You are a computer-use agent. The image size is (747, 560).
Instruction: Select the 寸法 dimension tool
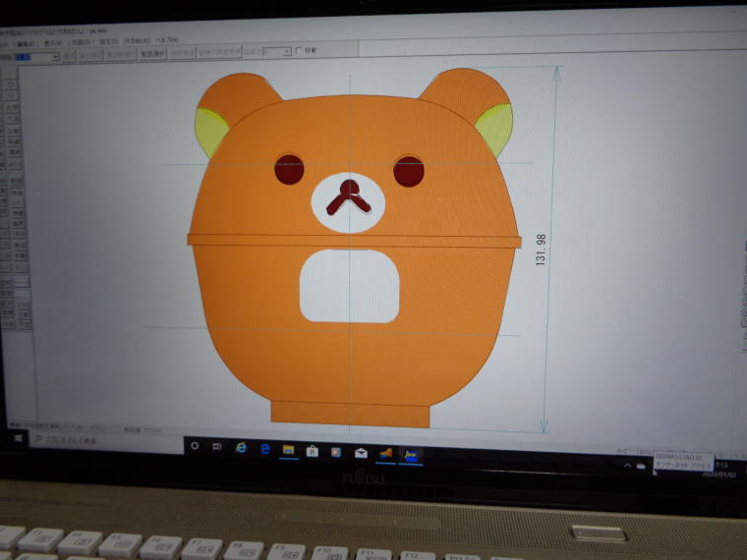tap(13, 119)
